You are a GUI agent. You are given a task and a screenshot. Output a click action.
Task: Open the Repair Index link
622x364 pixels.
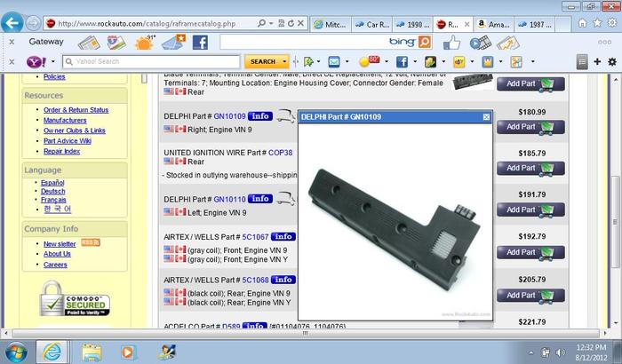(62, 152)
